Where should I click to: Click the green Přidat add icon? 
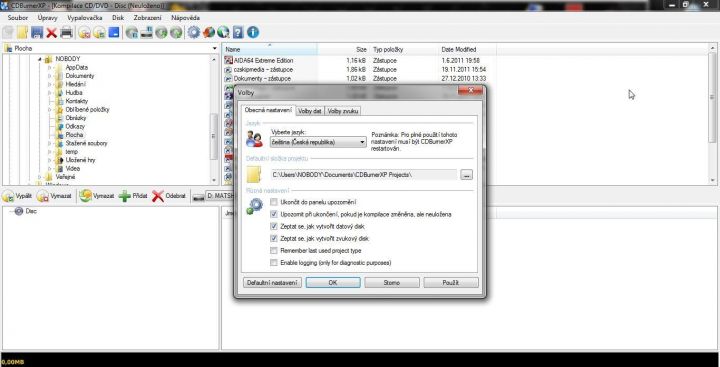tap(125, 196)
